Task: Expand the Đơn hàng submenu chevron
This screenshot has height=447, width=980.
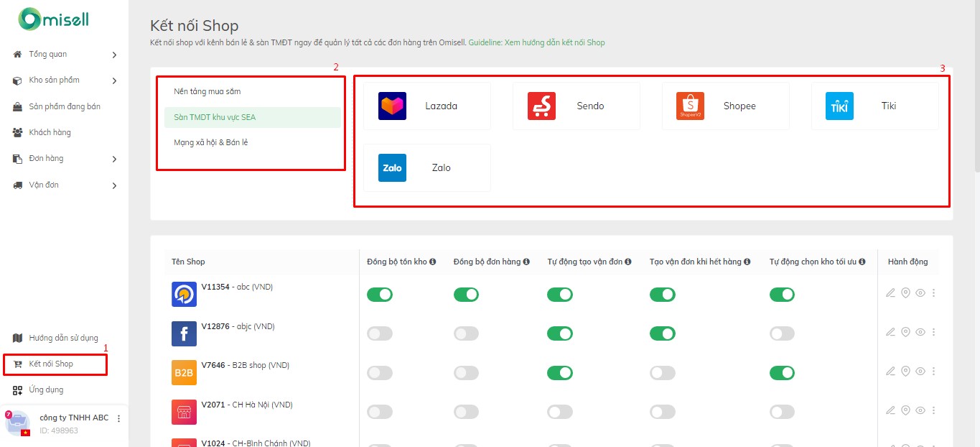Action: (114, 159)
